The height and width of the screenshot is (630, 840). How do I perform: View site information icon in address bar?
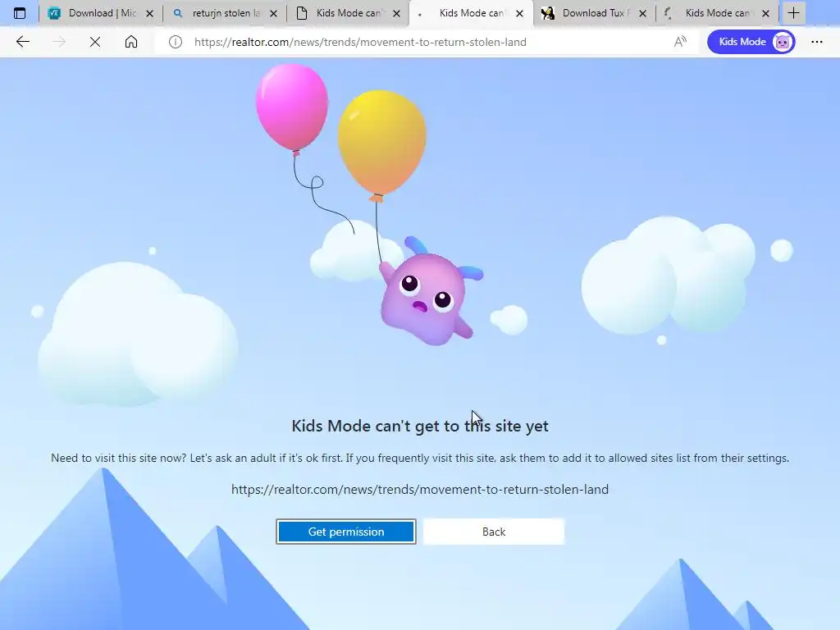[x=176, y=42]
